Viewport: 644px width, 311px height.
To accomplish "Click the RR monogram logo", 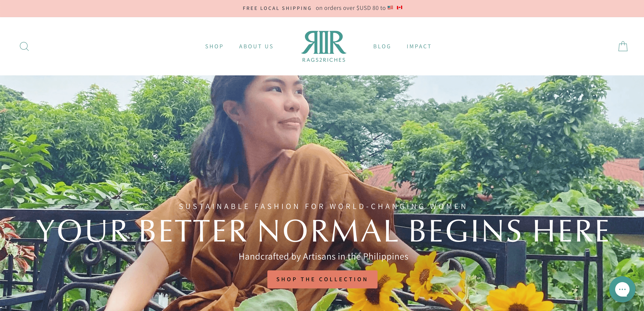I will tap(324, 42).
